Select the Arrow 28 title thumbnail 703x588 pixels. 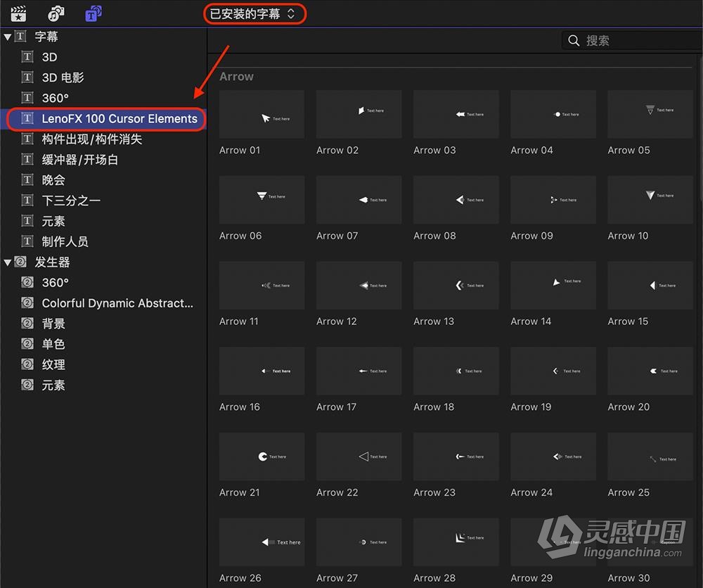click(x=456, y=543)
